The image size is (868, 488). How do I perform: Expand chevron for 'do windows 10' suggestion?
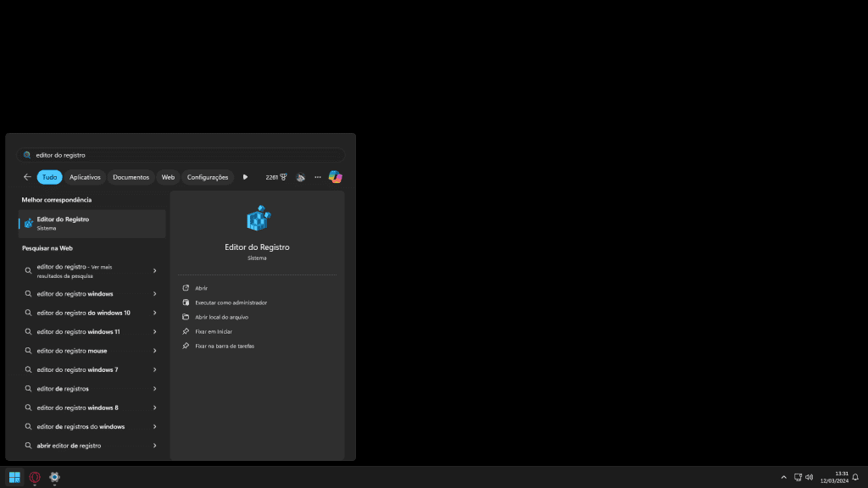pos(155,313)
